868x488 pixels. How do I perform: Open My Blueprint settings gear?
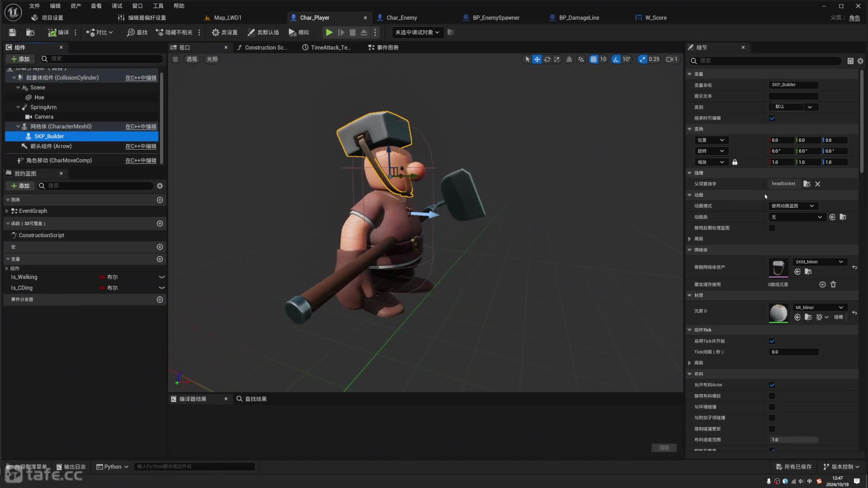[x=160, y=186]
